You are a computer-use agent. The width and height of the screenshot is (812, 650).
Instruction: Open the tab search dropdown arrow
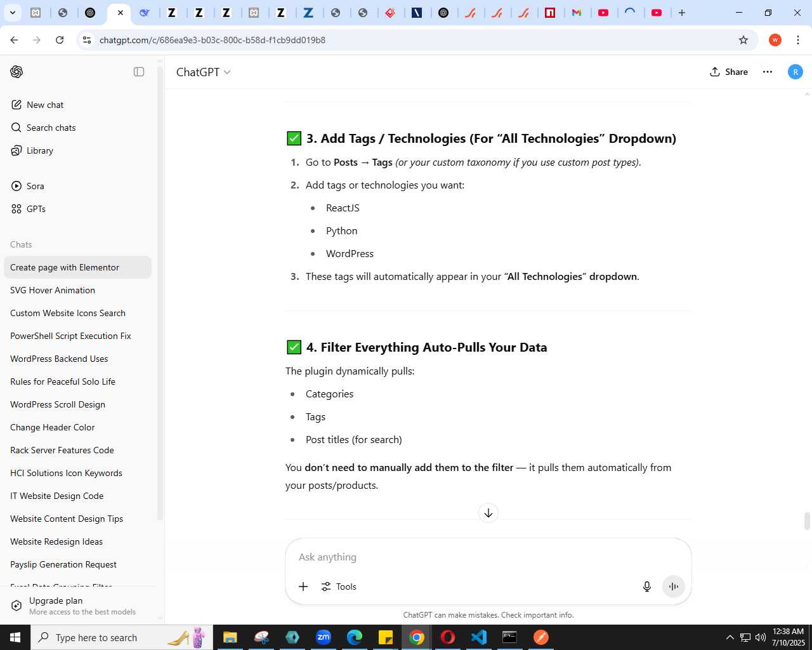pos(12,13)
